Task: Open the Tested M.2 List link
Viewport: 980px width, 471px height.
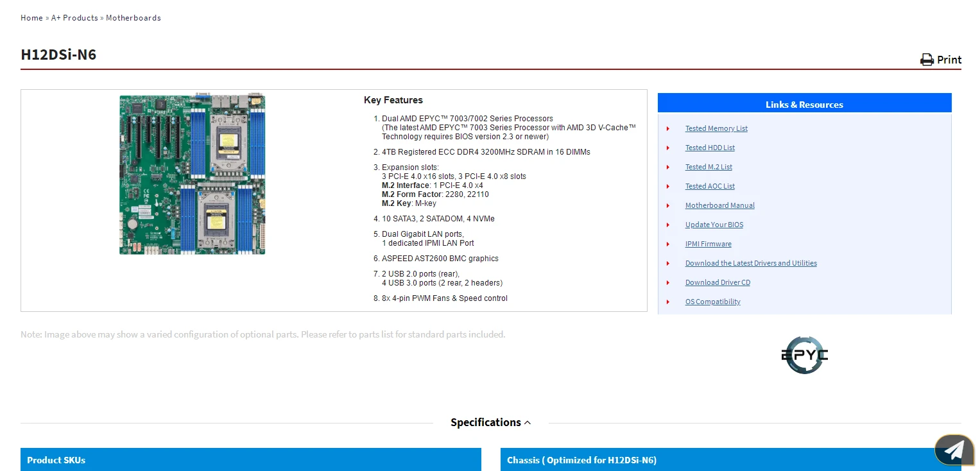Action: [709, 167]
